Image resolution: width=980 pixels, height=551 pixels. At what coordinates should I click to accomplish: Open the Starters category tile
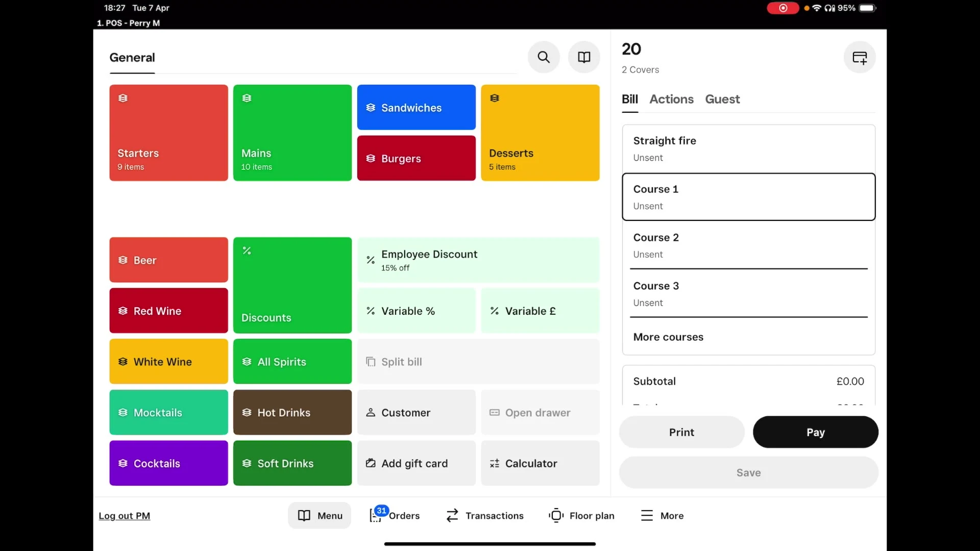click(168, 133)
